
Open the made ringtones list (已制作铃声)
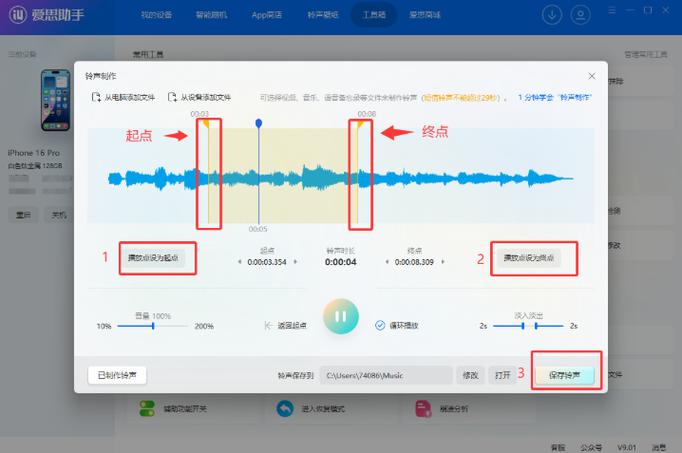point(117,375)
